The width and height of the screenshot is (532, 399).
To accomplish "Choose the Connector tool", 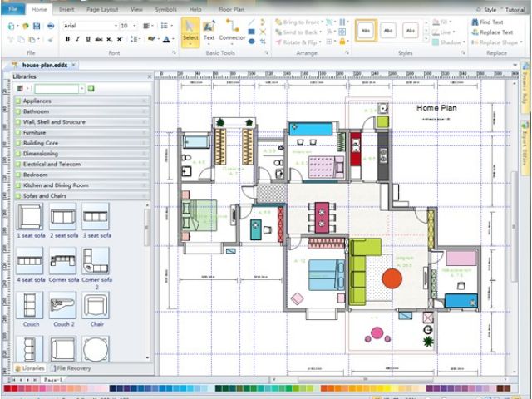I will click(232, 31).
